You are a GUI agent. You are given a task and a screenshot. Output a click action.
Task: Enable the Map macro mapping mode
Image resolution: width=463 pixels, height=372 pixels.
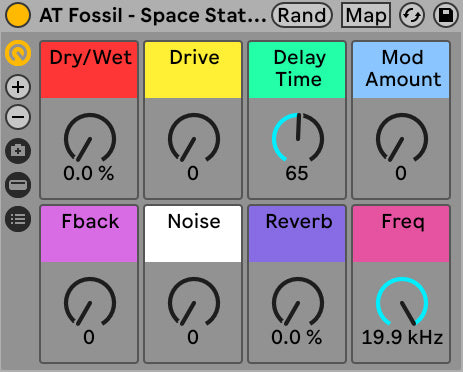pyautogui.click(x=366, y=15)
